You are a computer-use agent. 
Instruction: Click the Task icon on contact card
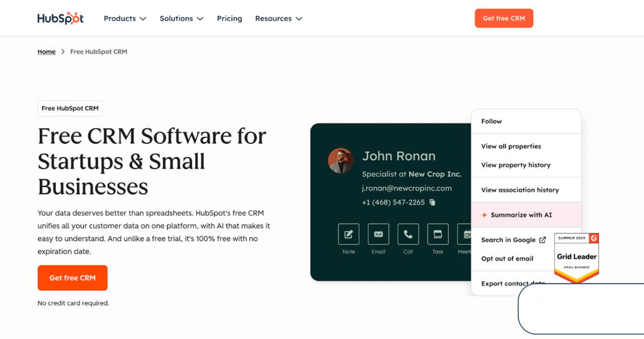tap(438, 234)
